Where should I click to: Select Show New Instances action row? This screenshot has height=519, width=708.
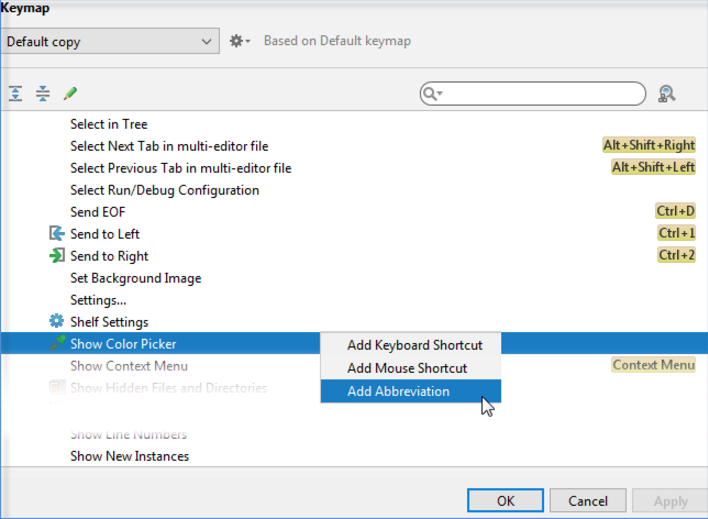(x=129, y=456)
